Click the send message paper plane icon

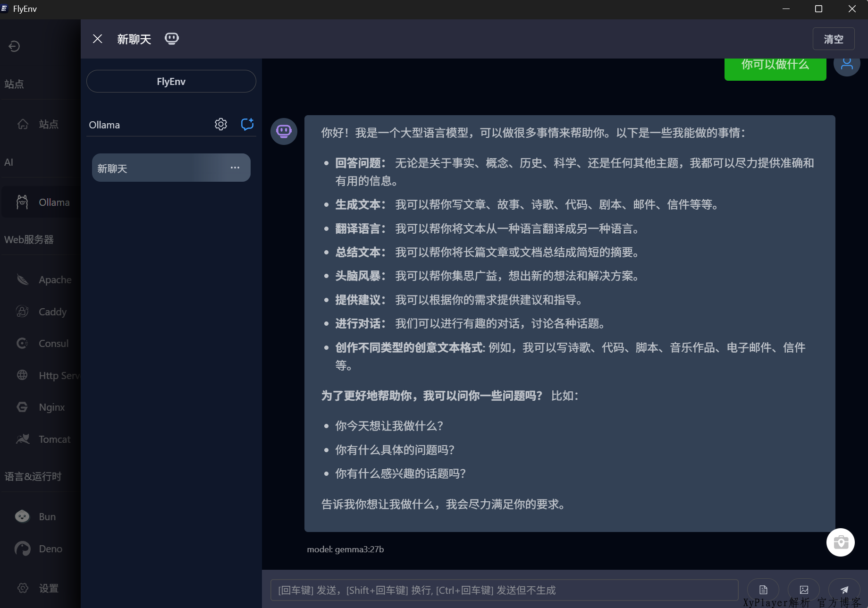pos(844,590)
